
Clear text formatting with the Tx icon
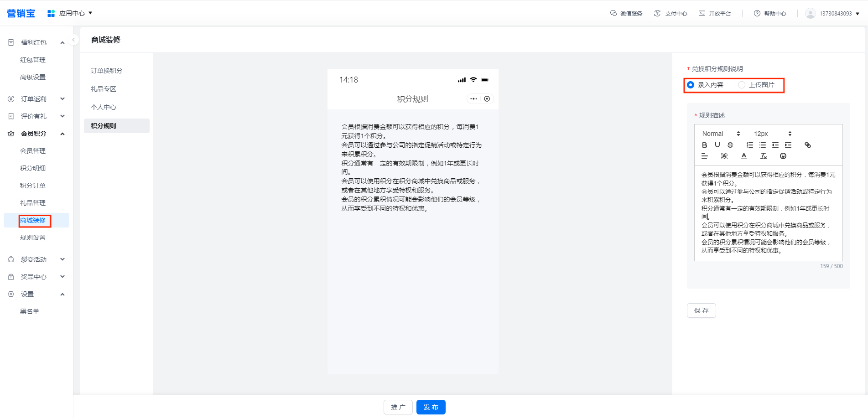763,156
